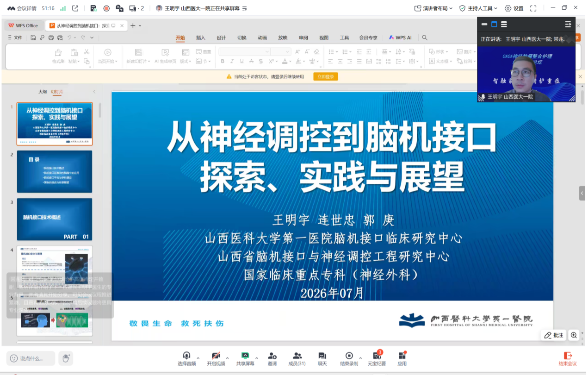
Task: Click the signal strength bars icon
Action: [x=63, y=8]
